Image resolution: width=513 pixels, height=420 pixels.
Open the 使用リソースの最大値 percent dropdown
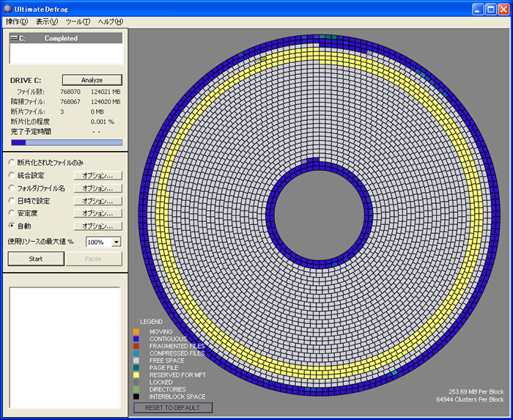117,242
